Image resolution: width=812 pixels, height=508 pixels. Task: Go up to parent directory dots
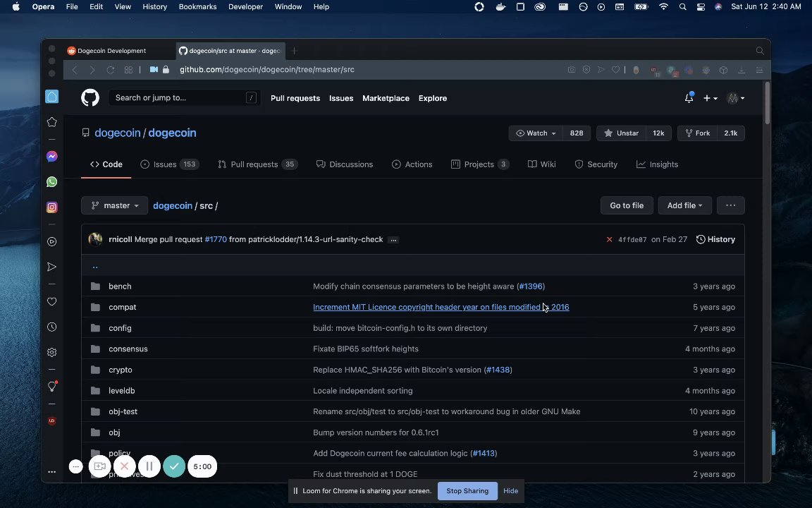[x=94, y=266]
